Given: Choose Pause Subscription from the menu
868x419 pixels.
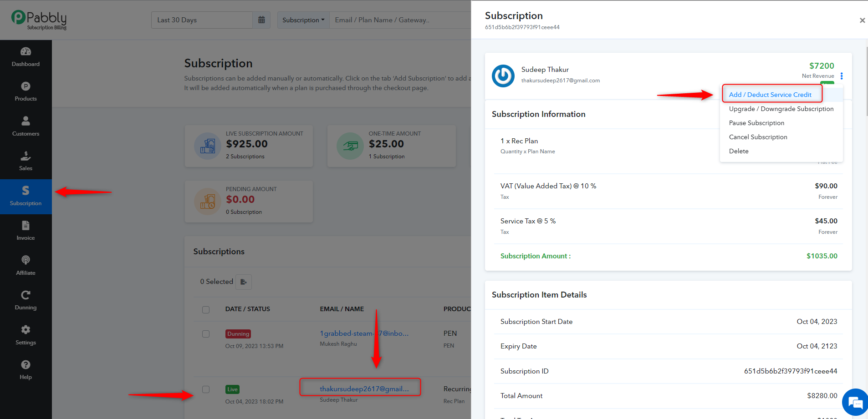Looking at the screenshot, I should pos(756,123).
